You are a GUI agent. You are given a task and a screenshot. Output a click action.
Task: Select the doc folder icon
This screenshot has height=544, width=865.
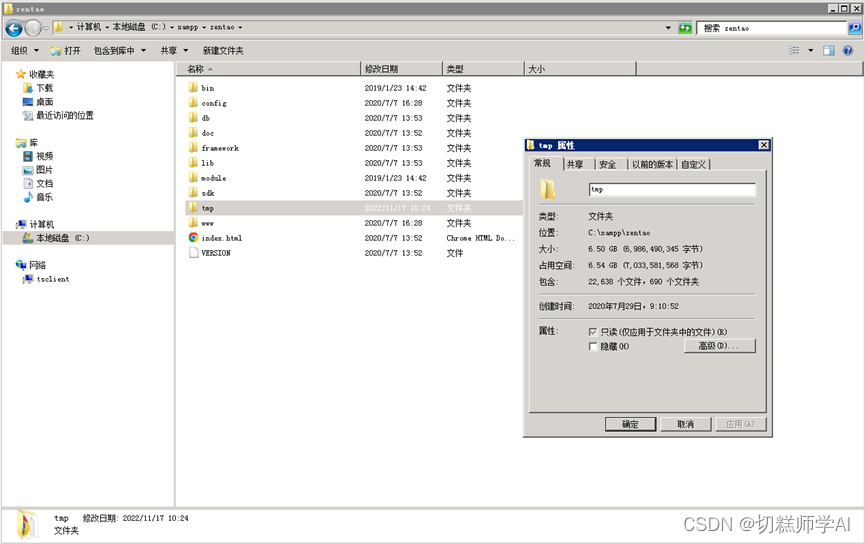(x=193, y=132)
